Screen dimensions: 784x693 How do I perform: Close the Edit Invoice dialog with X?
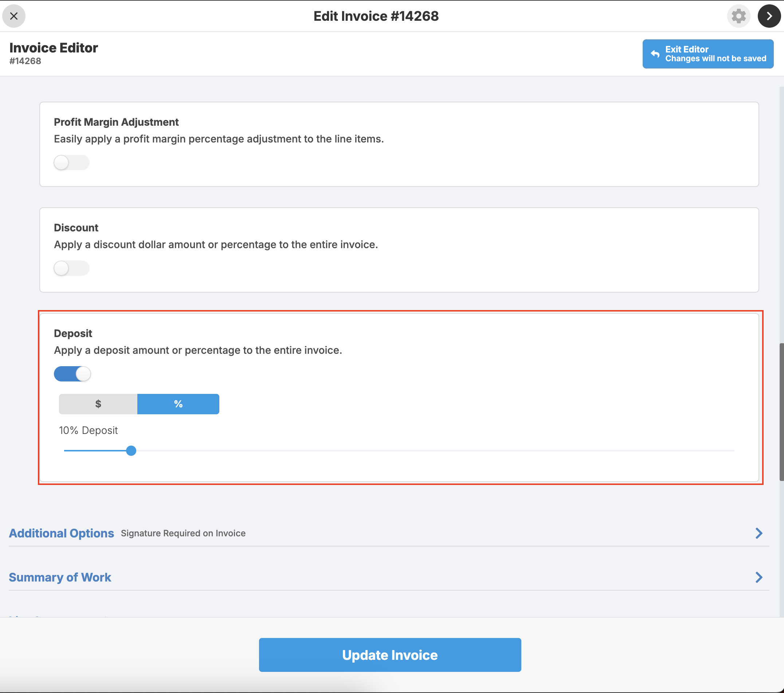(14, 16)
